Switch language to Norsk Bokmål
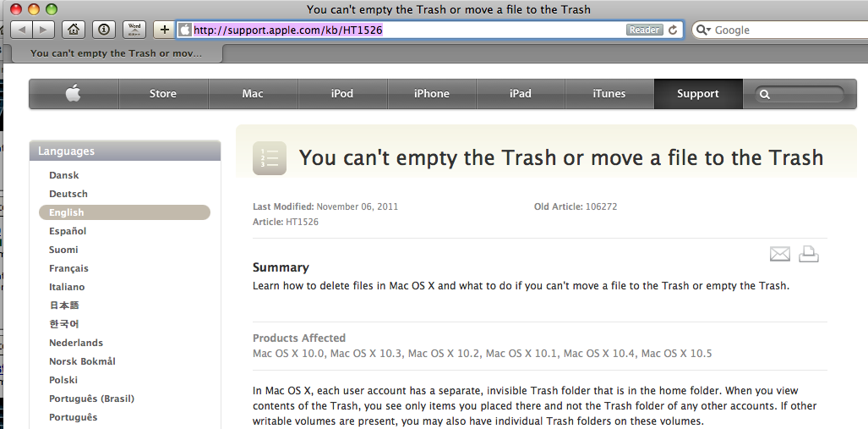Screen dimensions: 868x429 point(82,361)
